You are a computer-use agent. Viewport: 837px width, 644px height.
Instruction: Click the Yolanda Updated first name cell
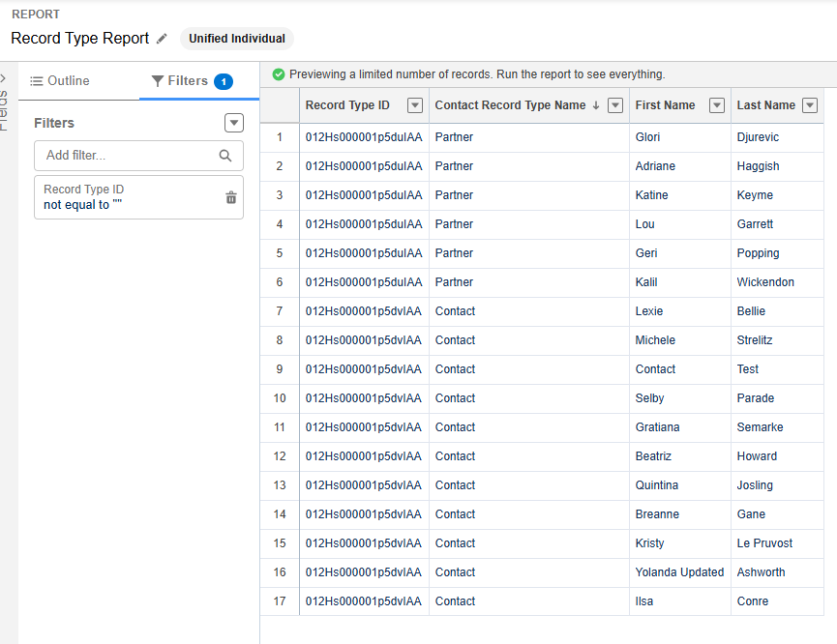click(x=679, y=572)
